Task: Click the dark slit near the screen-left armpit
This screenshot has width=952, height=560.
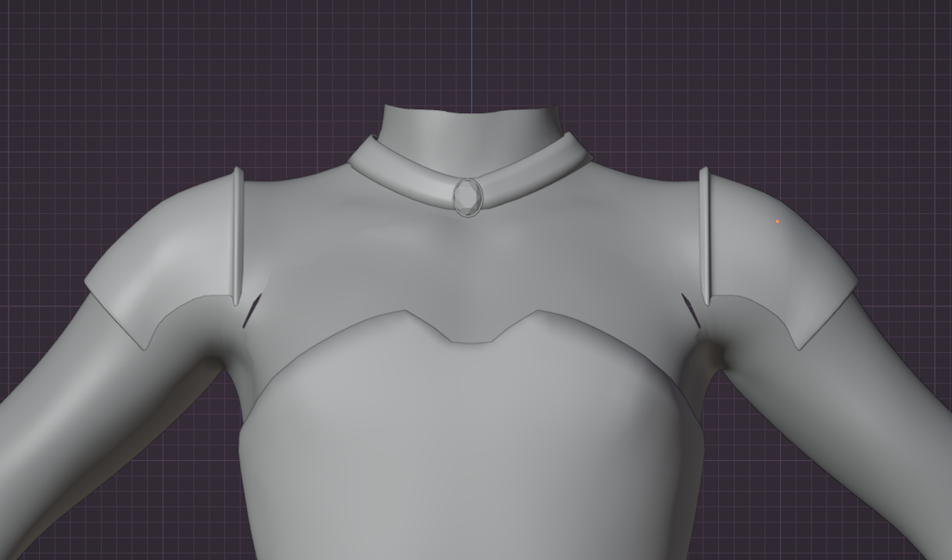Action: 252,312
